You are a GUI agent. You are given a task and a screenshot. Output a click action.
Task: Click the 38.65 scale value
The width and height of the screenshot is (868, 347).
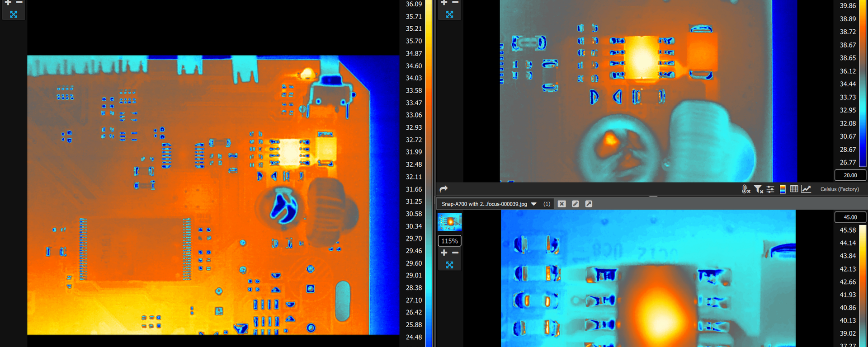(x=848, y=58)
